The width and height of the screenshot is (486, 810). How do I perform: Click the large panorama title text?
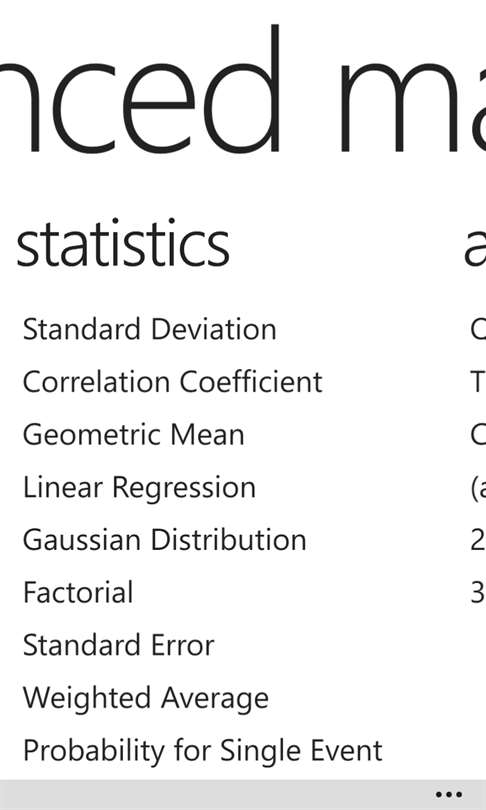coord(243,88)
